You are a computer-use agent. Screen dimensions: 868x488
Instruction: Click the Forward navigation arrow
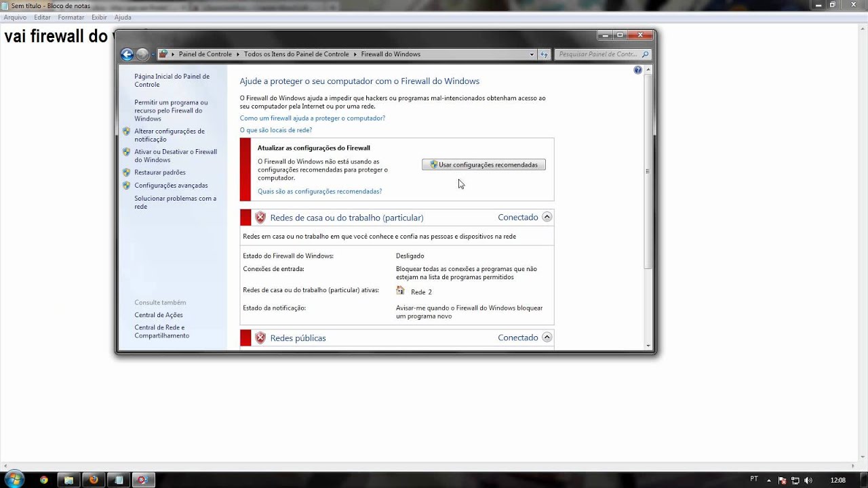[x=142, y=54]
